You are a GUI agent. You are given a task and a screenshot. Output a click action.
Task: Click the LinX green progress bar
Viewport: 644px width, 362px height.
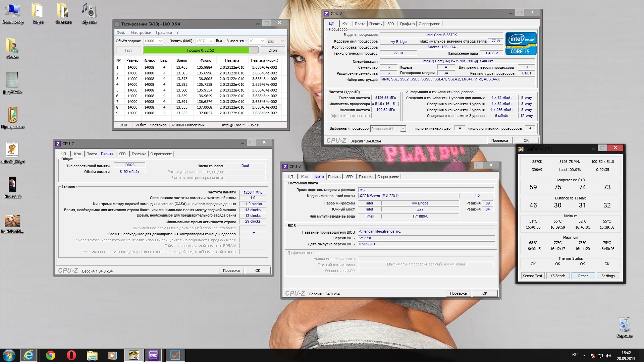[196, 50]
